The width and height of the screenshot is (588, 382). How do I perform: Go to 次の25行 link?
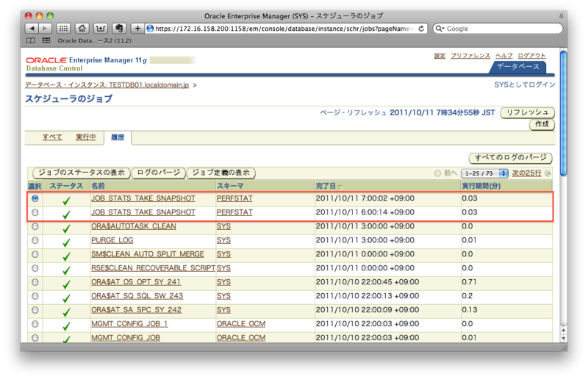tap(526, 173)
